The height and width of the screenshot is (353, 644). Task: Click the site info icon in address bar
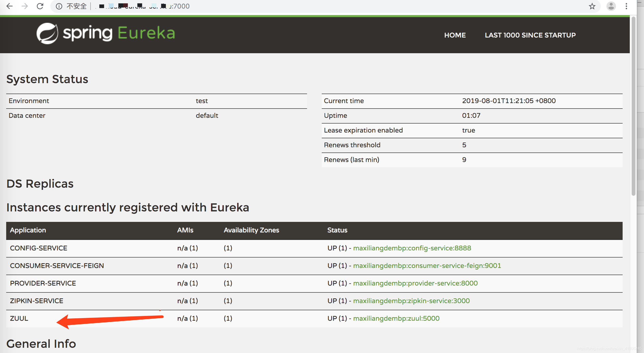[59, 6]
